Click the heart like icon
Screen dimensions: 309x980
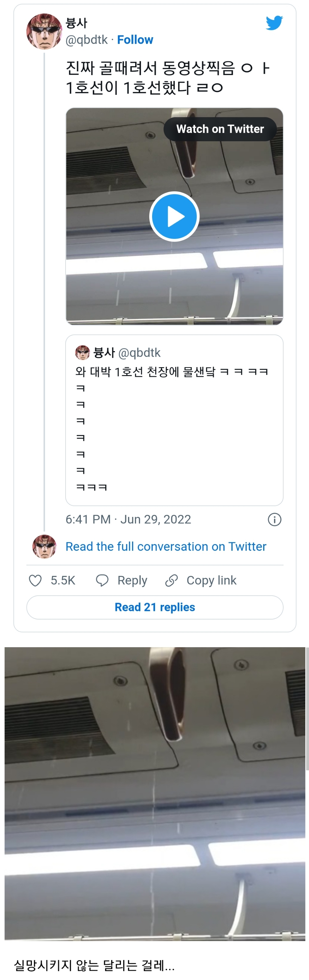tap(35, 581)
